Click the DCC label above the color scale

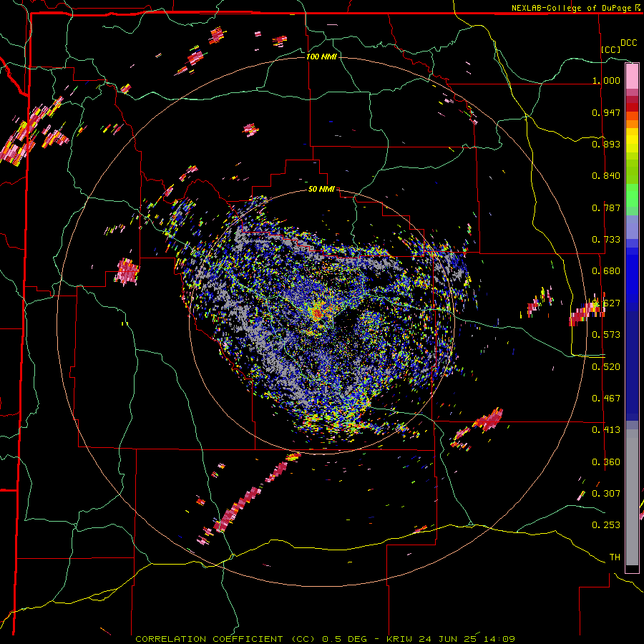click(x=629, y=43)
